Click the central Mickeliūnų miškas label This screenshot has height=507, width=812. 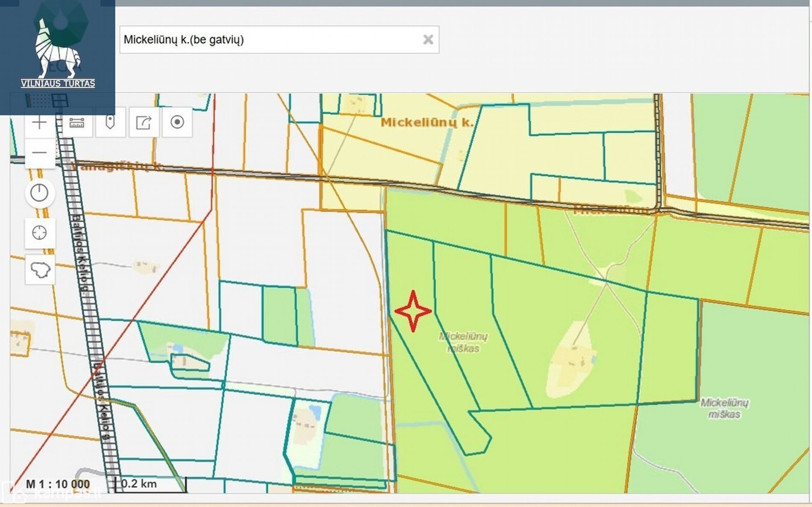pyautogui.click(x=463, y=342)
